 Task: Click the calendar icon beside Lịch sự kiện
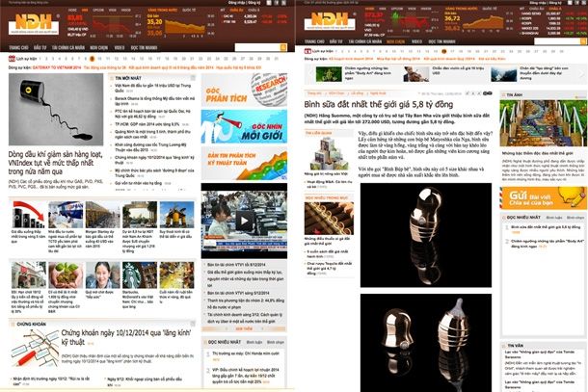tap(11, 59)
